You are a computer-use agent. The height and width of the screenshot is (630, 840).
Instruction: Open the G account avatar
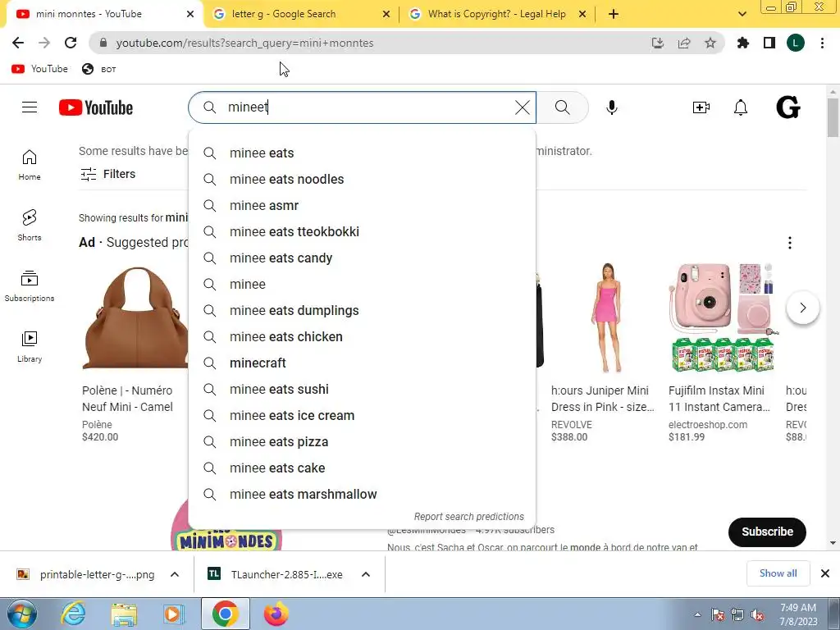click(x=788, y=107)
